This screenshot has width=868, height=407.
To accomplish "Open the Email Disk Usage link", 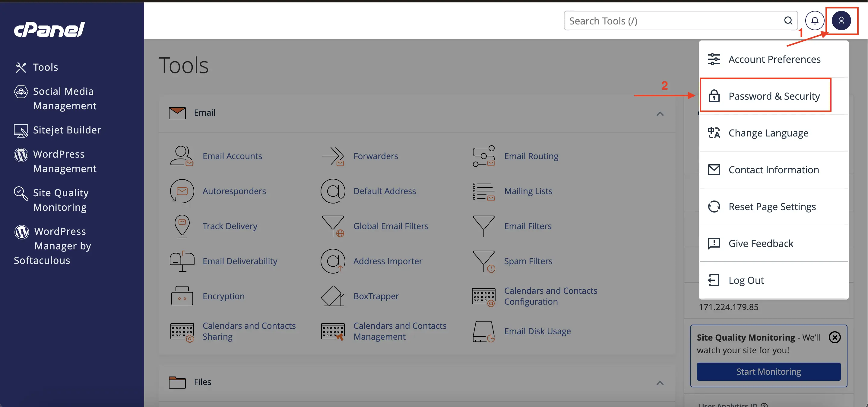I will click(537, 331).
